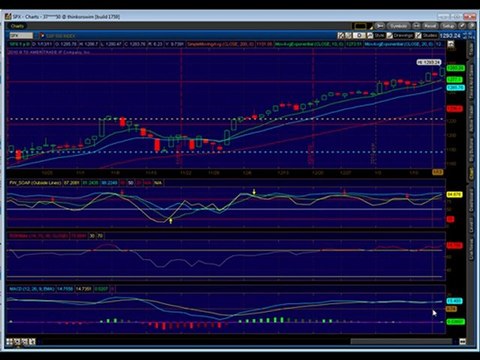Click the cyan price tag on price axis
Image resolution: width=480 pixels, height=360 pixels.
tap(455, 88)
